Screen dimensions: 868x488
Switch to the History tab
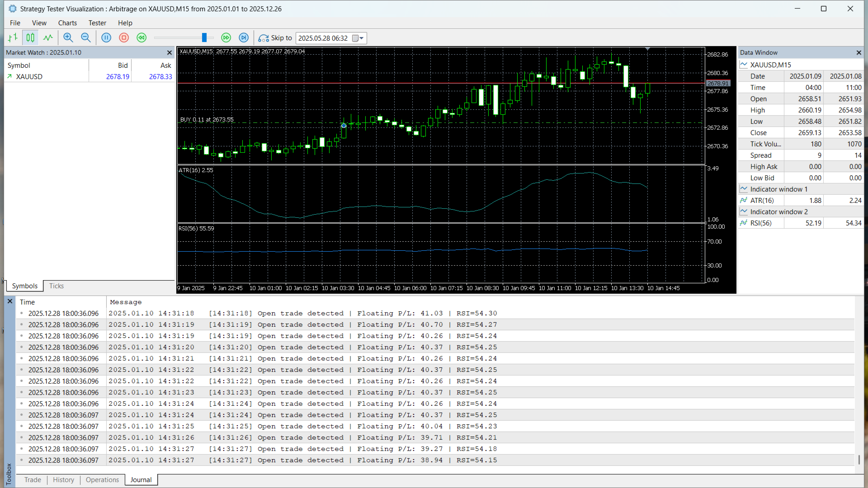pos(63,480)
